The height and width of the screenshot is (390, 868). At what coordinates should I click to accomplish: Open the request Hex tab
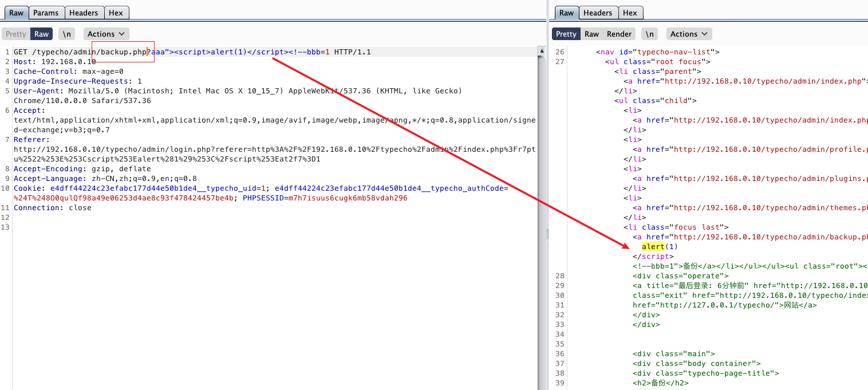coord(116,13)
